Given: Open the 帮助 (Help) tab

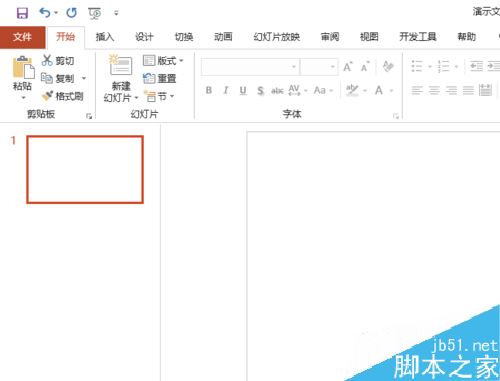Looking at the screenshot, I should point(466,37).
